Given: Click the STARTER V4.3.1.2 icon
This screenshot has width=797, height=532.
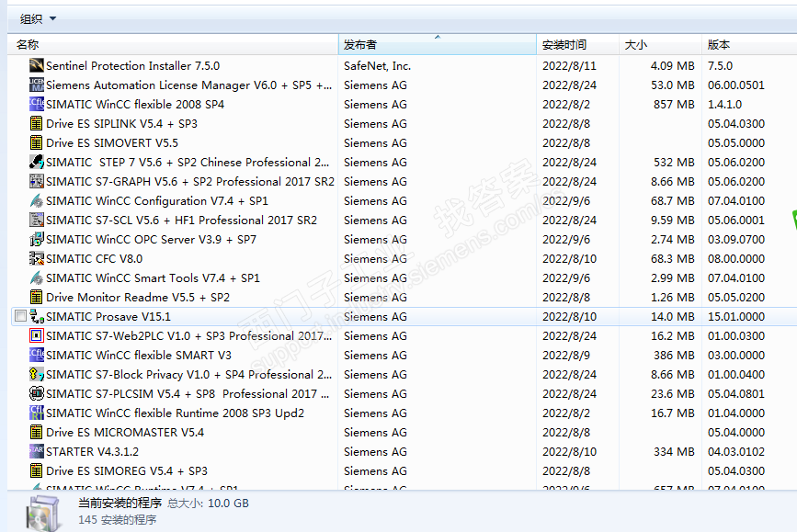Looking at the screenshot, I should [37, 452].
